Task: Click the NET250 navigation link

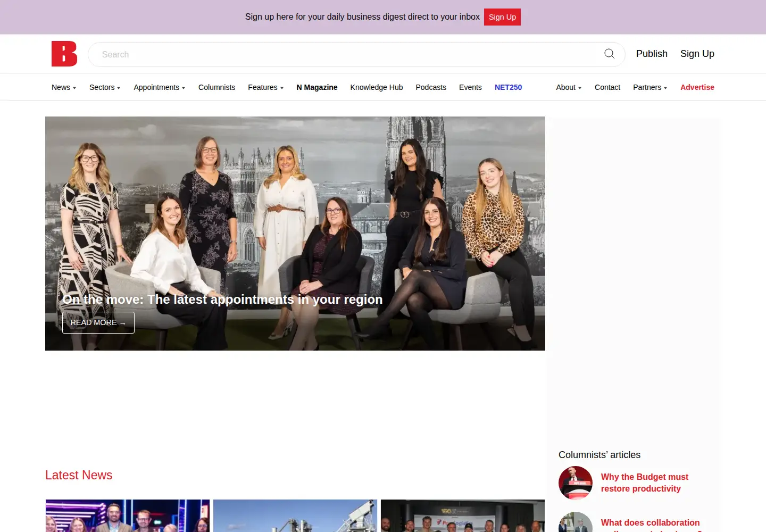Action: 509,87
